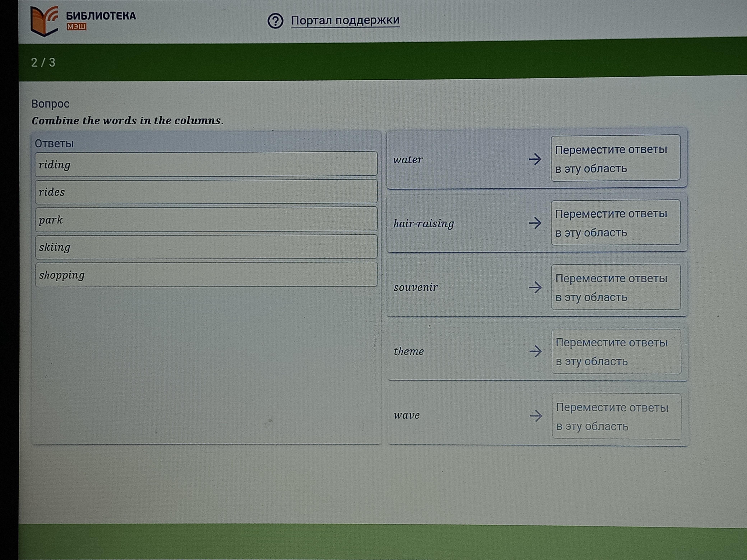Image resolution: width=747 pixels, height=560 pixels.
Task: Click the arrow icon beside 'wave'
Action: (x=536, y=416)
